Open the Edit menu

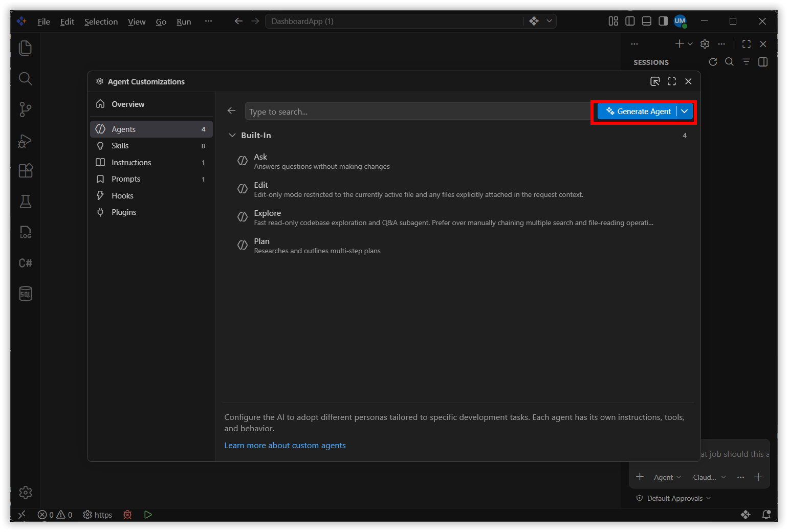point(67,21)
